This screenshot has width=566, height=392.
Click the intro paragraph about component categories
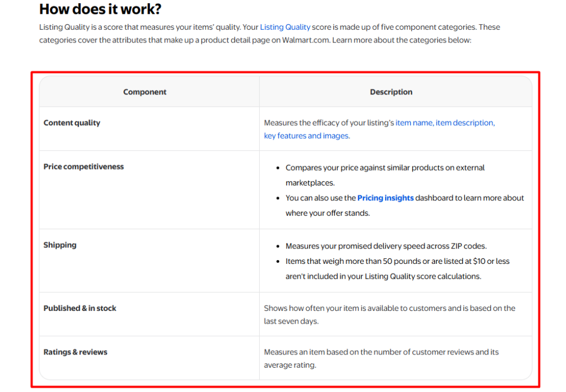(270, 34)
